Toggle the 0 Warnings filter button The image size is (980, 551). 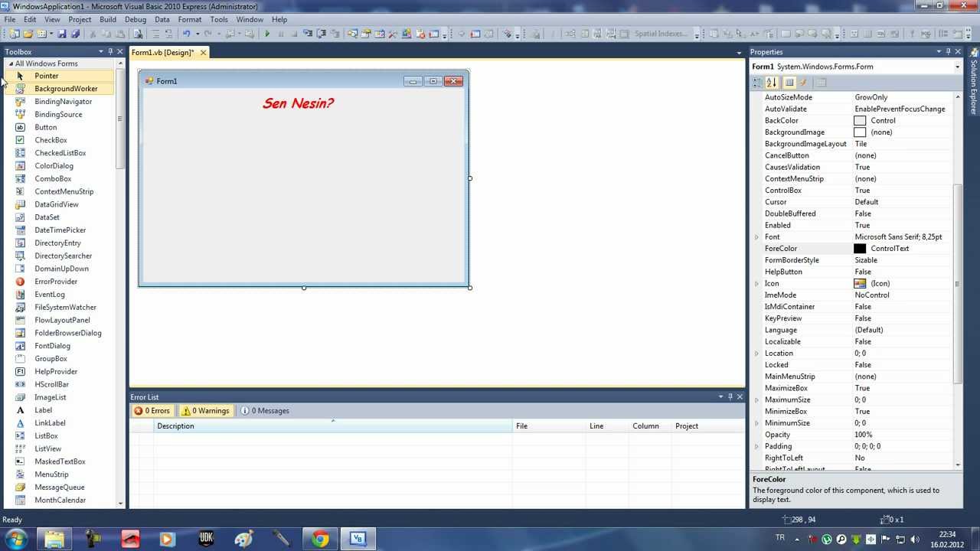pos(205,411)
